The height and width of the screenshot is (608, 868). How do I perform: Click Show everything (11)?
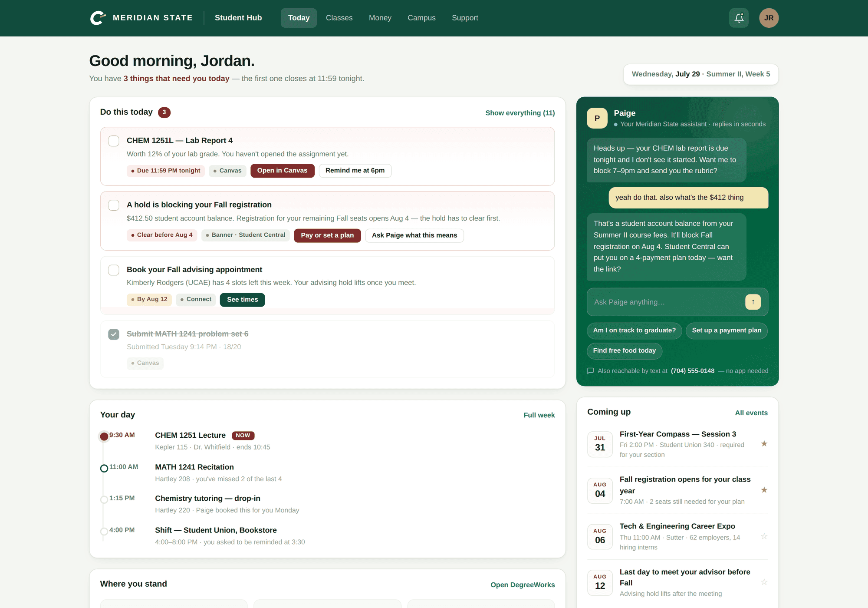520,113
